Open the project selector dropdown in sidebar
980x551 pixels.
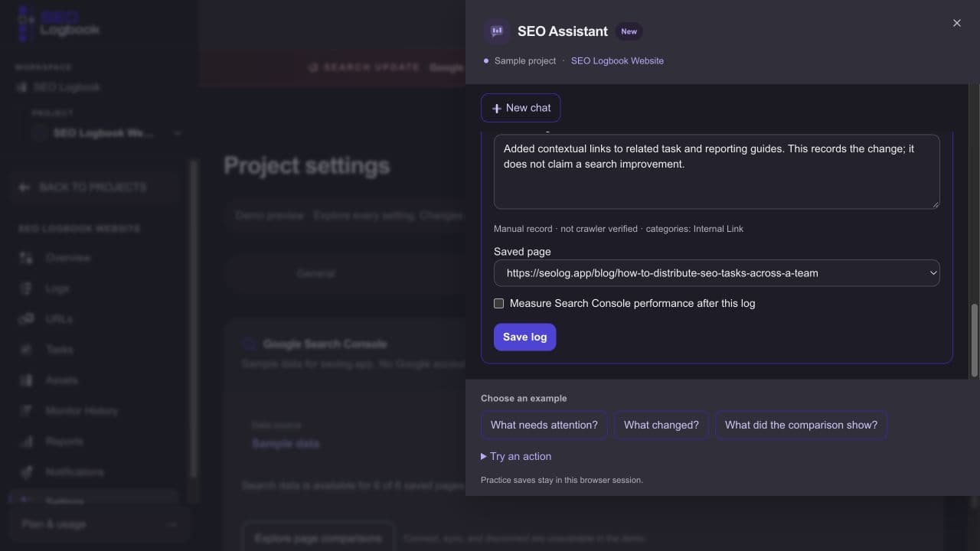pos(107,133)
